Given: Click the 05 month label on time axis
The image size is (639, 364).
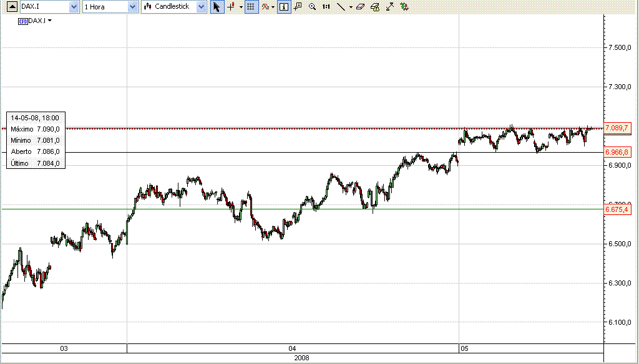Looking at the screenshot, I should click(x=464, y=348).
